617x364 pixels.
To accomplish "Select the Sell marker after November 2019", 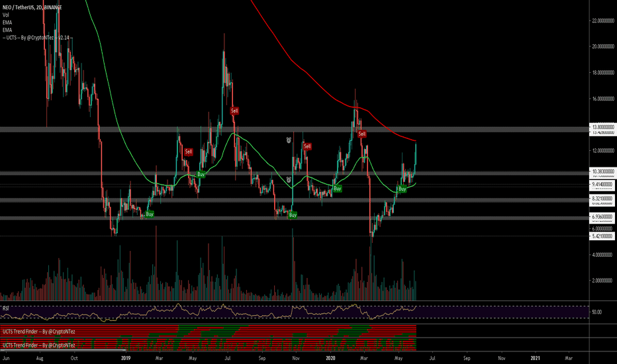I will pos(307,146).
